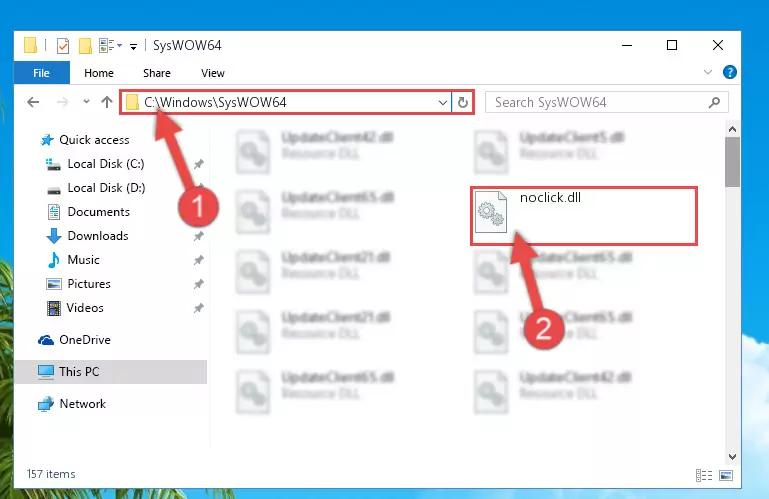Go back with the left arrow
Screen dimensions: 769x499
pyautogui.click(x=33, y=102)
